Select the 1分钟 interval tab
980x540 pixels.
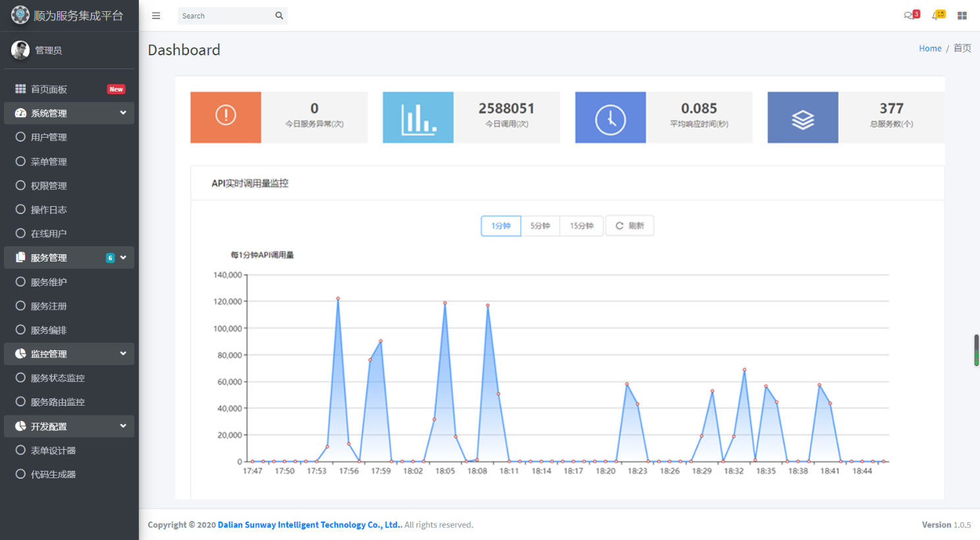tap(501, 226)
